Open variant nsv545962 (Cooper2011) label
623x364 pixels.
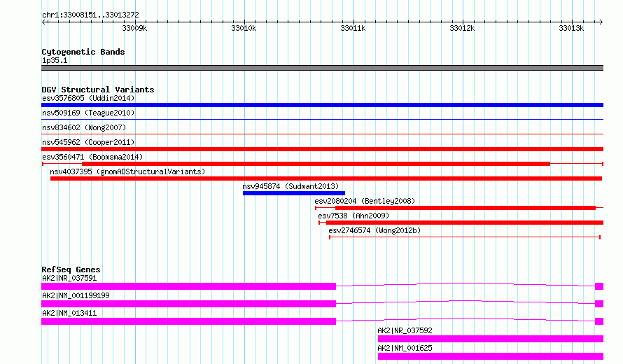(88, 142)
